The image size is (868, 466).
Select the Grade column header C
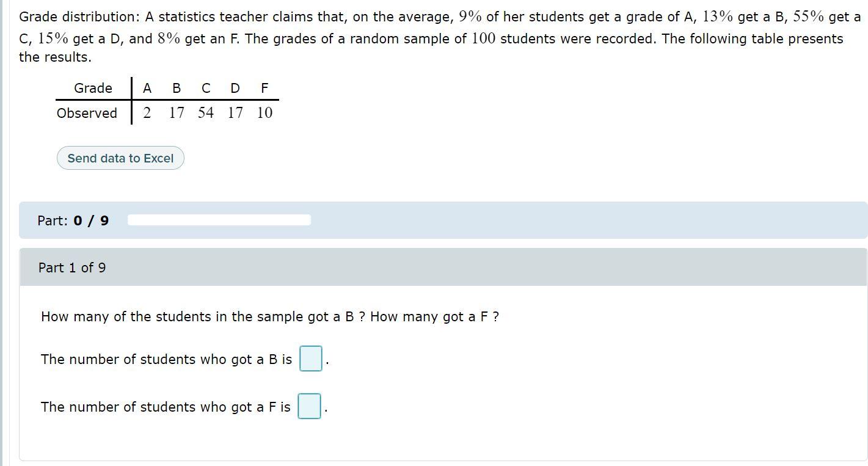coord(205,88)
